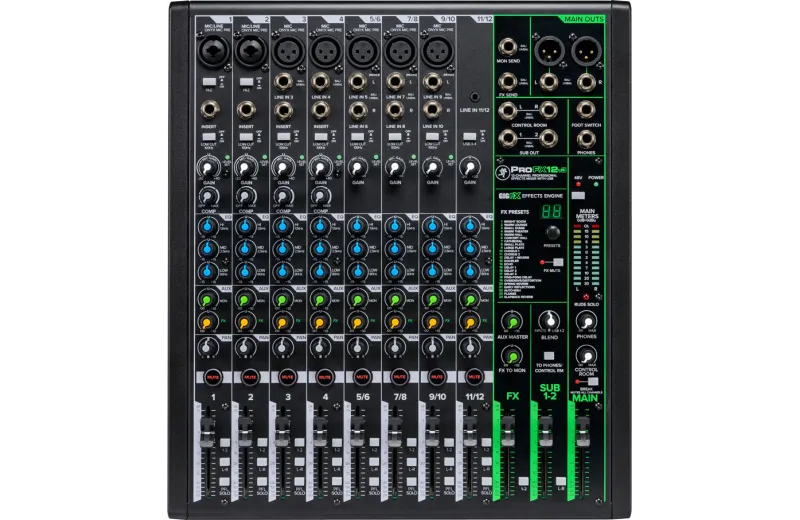Click the channel 5/6 GAIN knob
The height and width of the screenshot is (520, 800).
click(x=358, y=168)
